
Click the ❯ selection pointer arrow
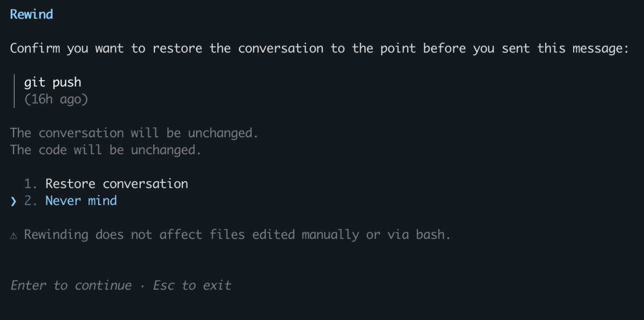(13, 201)
